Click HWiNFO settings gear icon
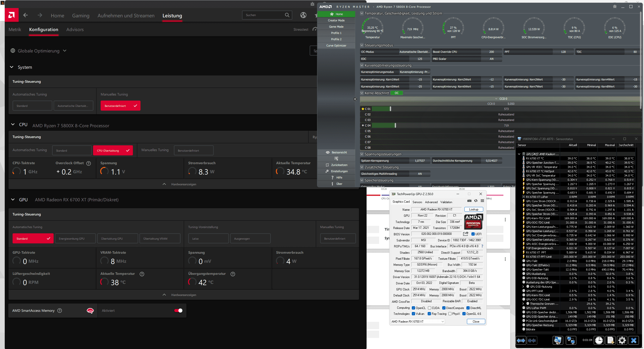This screenshot has height=349, width=644. tap(622, 340)
